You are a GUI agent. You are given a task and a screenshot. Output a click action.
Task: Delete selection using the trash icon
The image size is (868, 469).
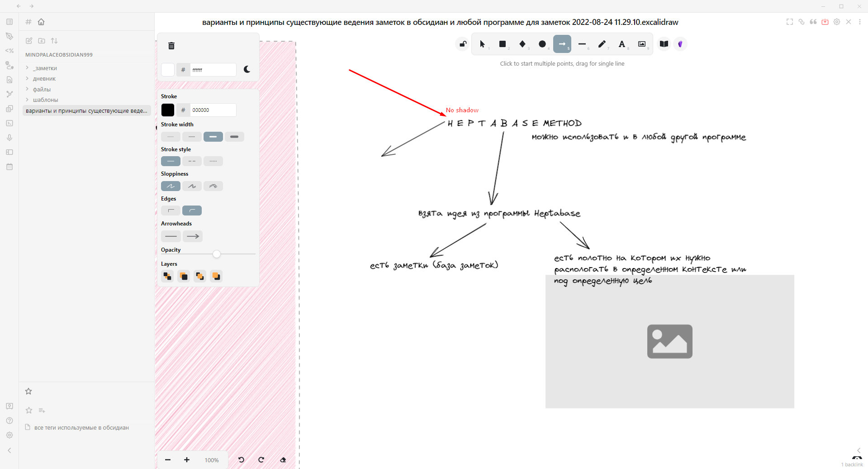click(x=171, y=46)
